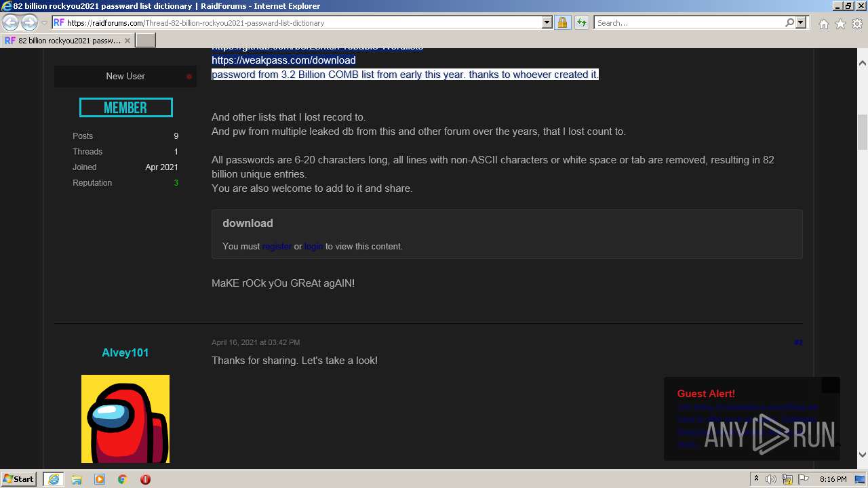Launch the media player taskbar icon
The height and width of the screenshot is (488, 868).
coord(100,479)
